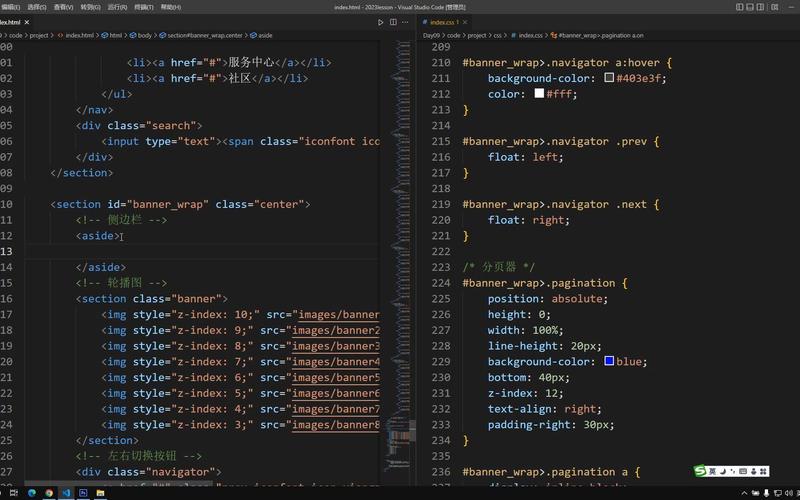Open Visual Studio Code taskbar icon
800x500 pixels.
pos(66,493)
